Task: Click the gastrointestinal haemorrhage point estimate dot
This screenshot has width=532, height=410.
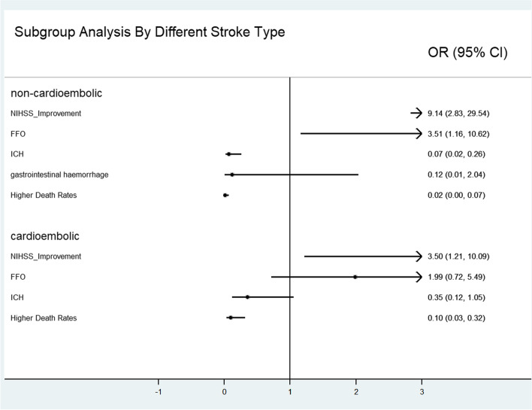Action: (x=232, y=175)
